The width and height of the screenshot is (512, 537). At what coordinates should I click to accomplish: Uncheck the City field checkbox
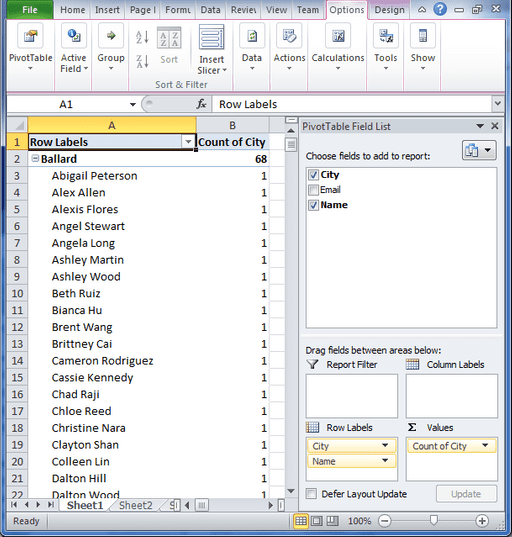(313, 175)
